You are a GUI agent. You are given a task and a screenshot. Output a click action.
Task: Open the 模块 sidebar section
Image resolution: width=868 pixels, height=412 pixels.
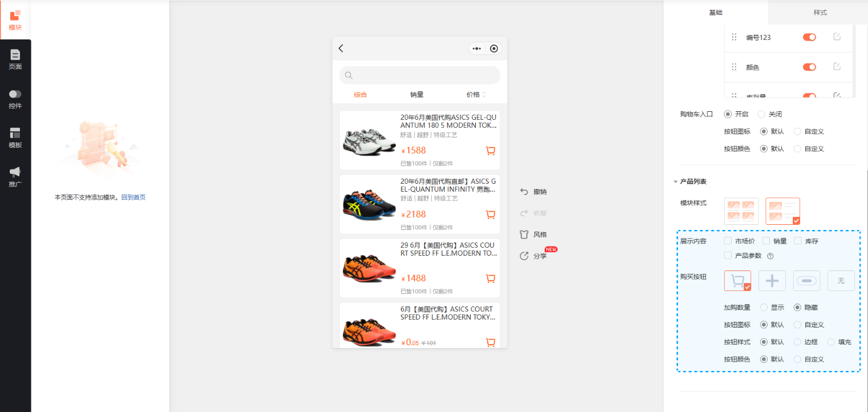[x=15, y=20]
